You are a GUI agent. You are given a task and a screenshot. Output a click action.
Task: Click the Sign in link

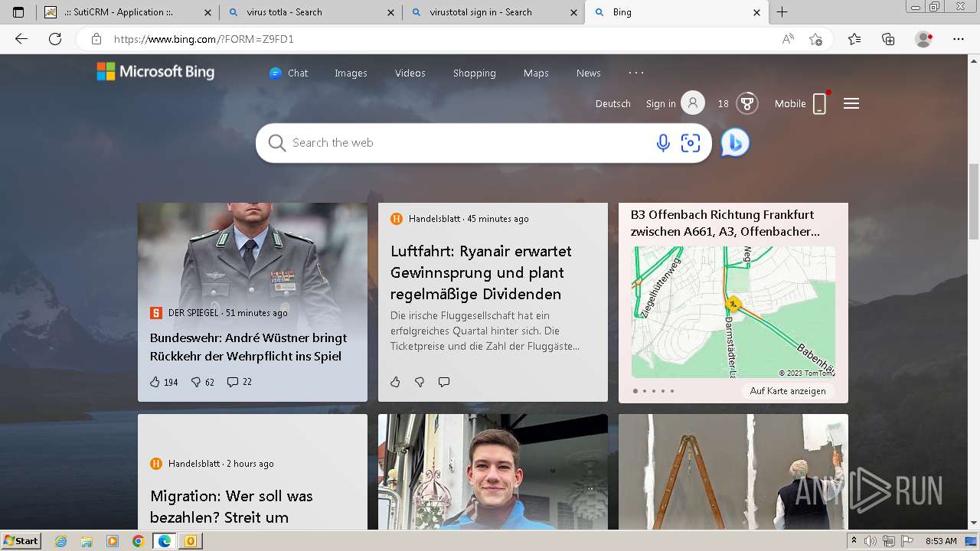(661, 103)
